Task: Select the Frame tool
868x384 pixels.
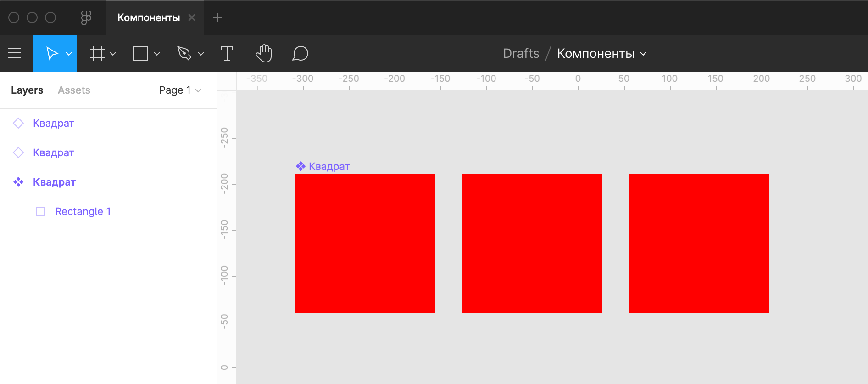Action: [97, 53]
